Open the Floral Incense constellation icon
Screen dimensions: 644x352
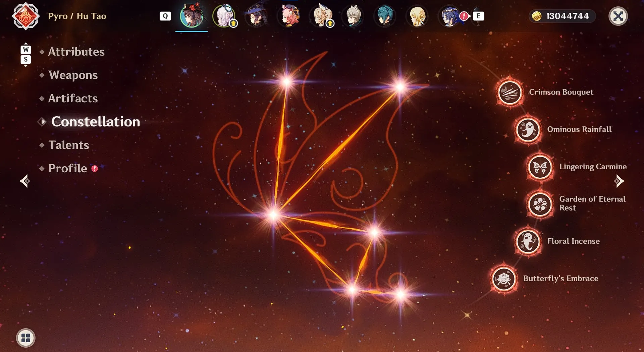point(528,241)
